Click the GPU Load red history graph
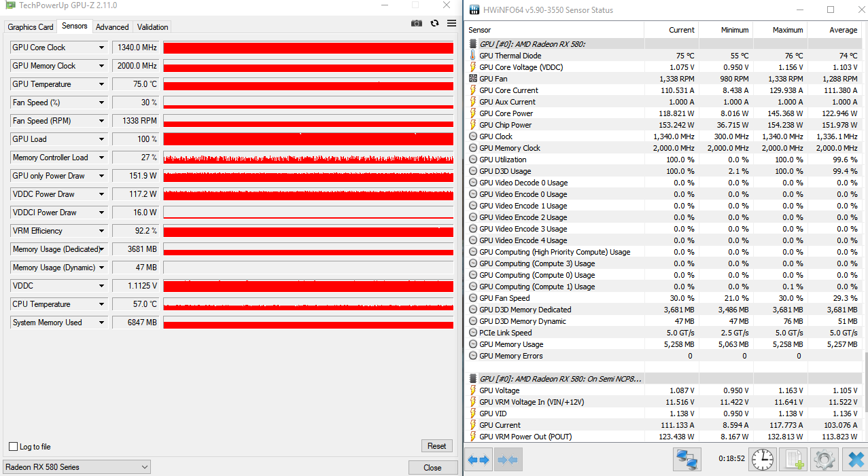868x476 pixels. point(309,139)
